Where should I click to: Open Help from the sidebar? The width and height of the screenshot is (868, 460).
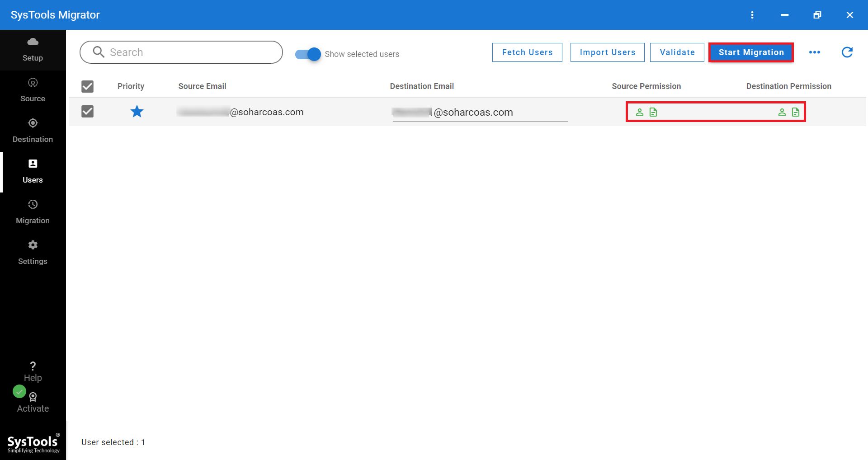[x=33, y=371]
